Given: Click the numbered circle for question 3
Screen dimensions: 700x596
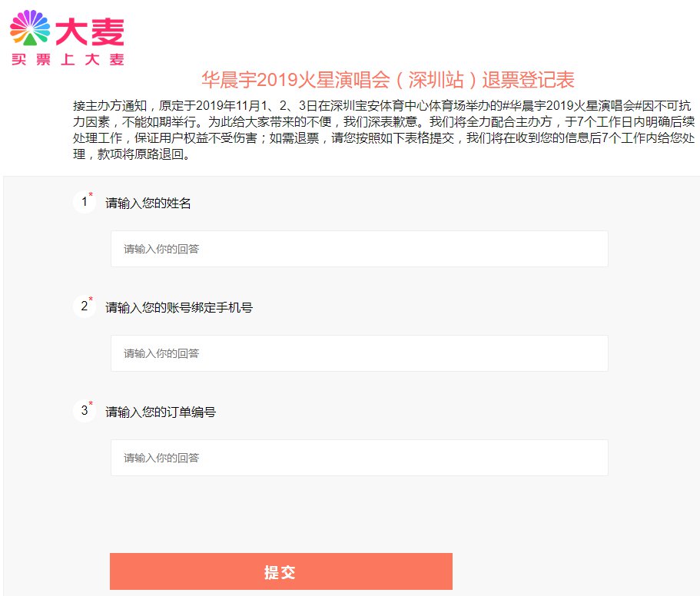Looking at the screenshot, I should click(x=84, y=412).
